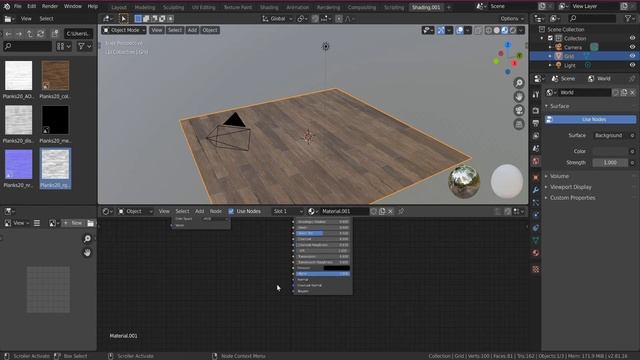640x360 pixels.
Task: Create new directory in file browser
Action: [x=55, y=34]
